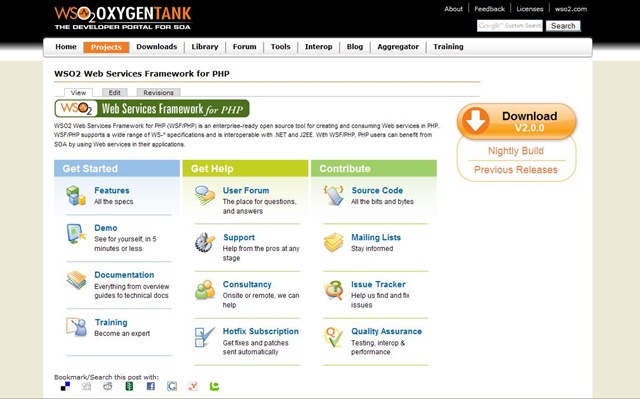The width and height of the screenshot is (640, 399).
Task: Click the Get Started column header
Action: pyautogui.click(x=117, y=168)
